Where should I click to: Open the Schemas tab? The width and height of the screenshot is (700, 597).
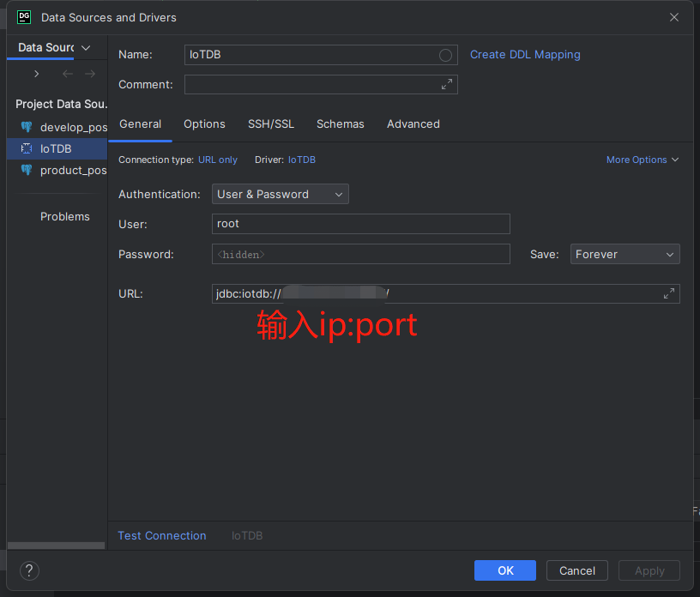click(341, 124)
